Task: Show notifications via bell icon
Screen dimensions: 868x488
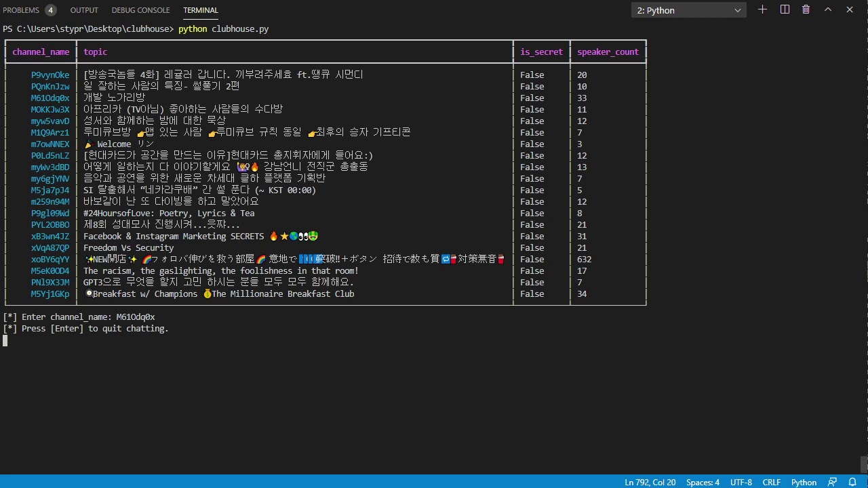Action: [x=852, y=482]
